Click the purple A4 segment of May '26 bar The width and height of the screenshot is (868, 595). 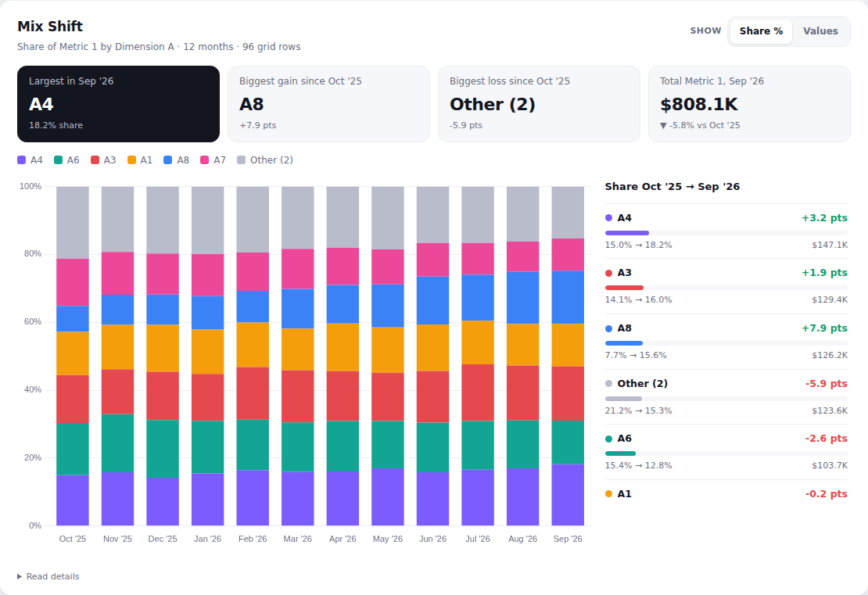point(388,497)
